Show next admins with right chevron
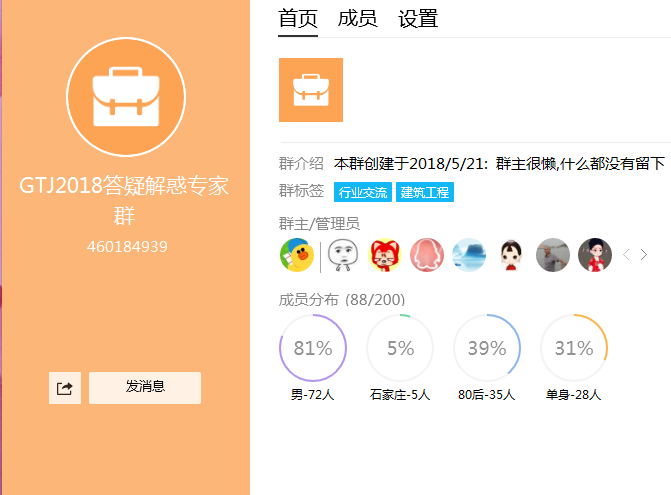671x495 pixels. (644, 255)
